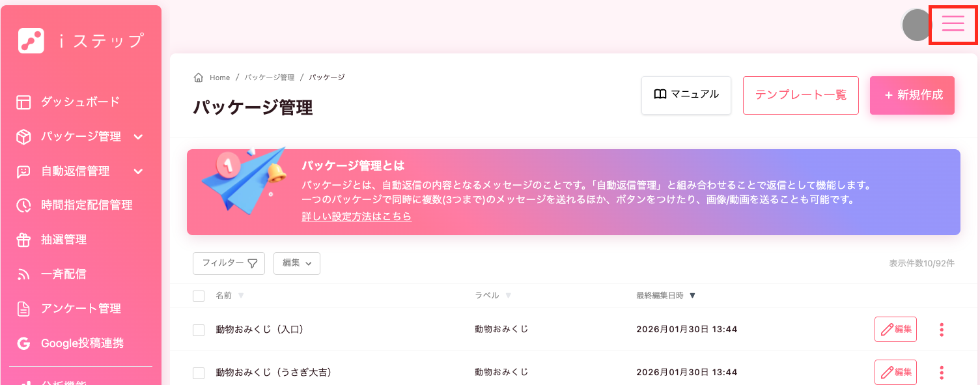
Task: Click the 動物おみくじ（入口） name text
Action: (260, 330)
